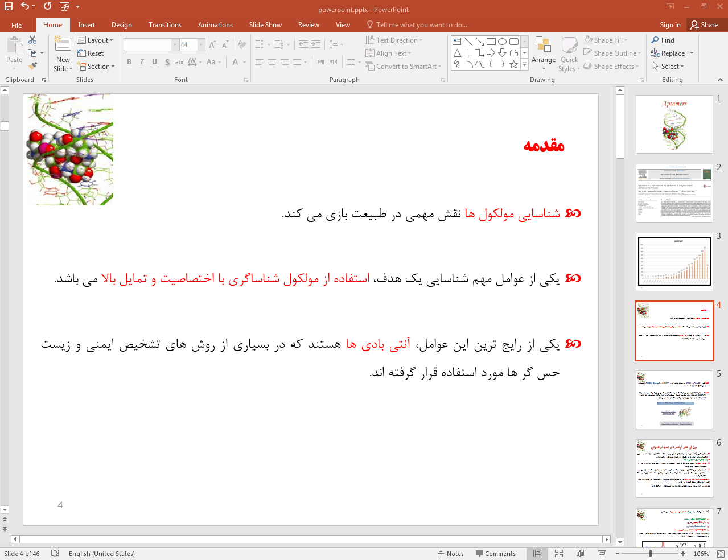
Task: Switch to Slide Sorter view
Action: pos(559,554)
